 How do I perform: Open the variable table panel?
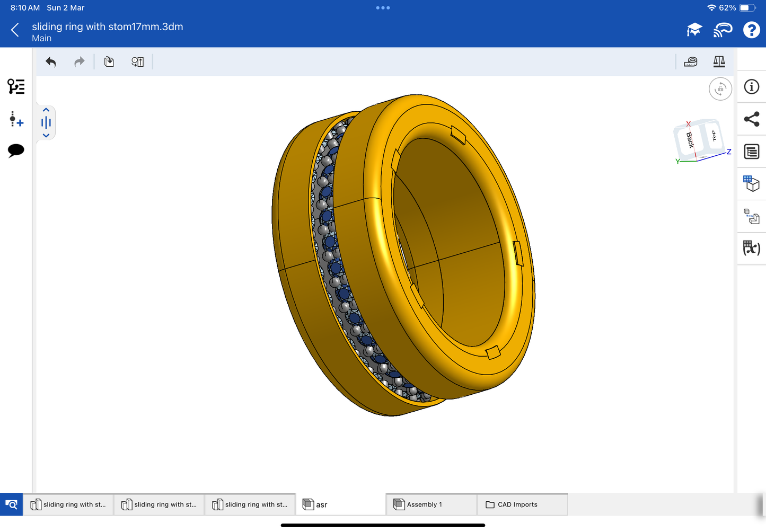pos(751,248)
